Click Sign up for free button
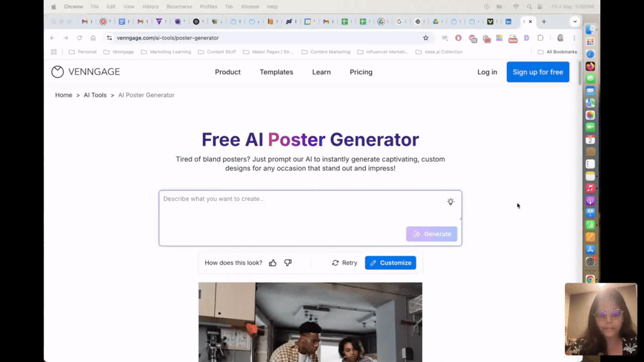644x362 pixels. [538, 72]
